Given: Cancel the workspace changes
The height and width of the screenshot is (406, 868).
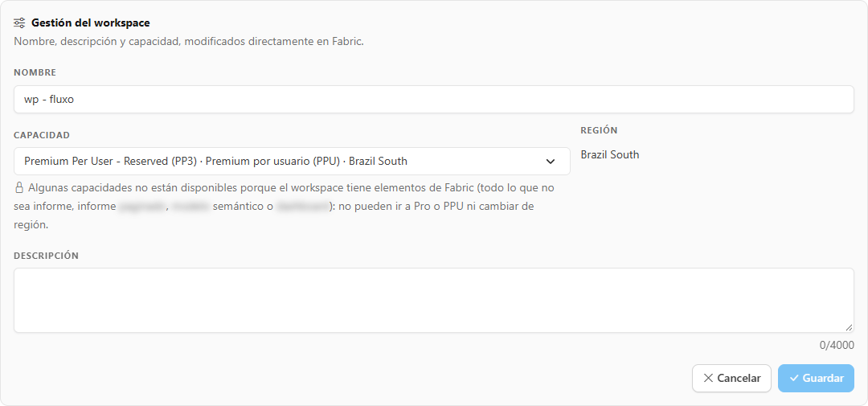Looking at the screenshot, I should pyautogui.click(x=731, y=379).
